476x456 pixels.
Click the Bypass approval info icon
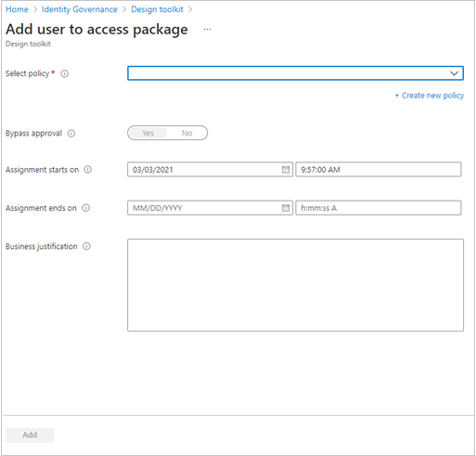pyautogui.click(x=71, y=134)
